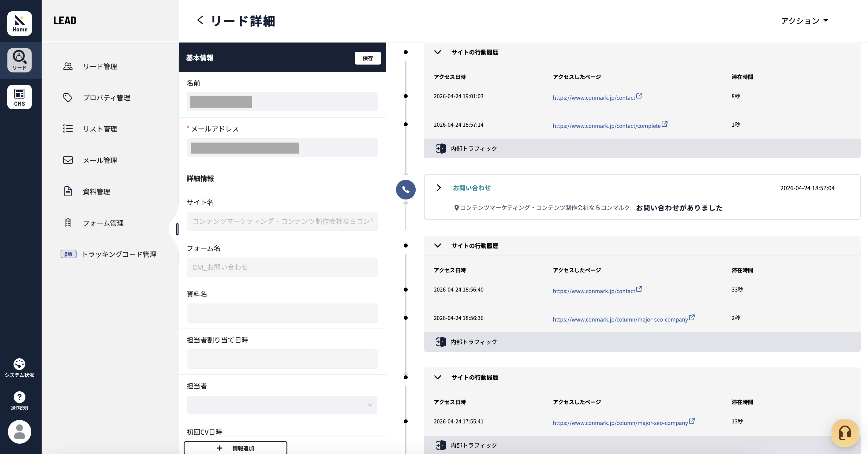Click the access date 2026-04-24 18:57:14
The height and width of the screenshot is (454, 868).
[458, 125]
